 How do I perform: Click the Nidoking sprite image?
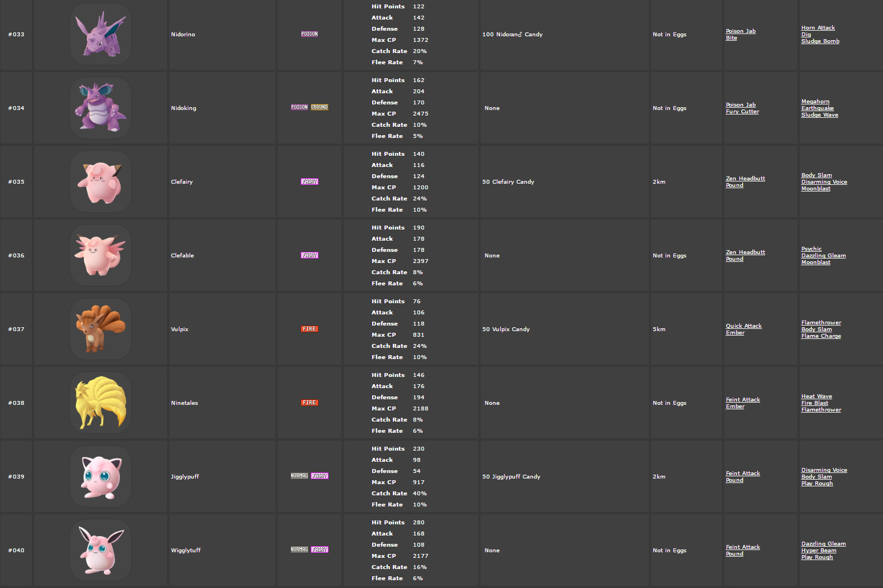click(100, 107)
